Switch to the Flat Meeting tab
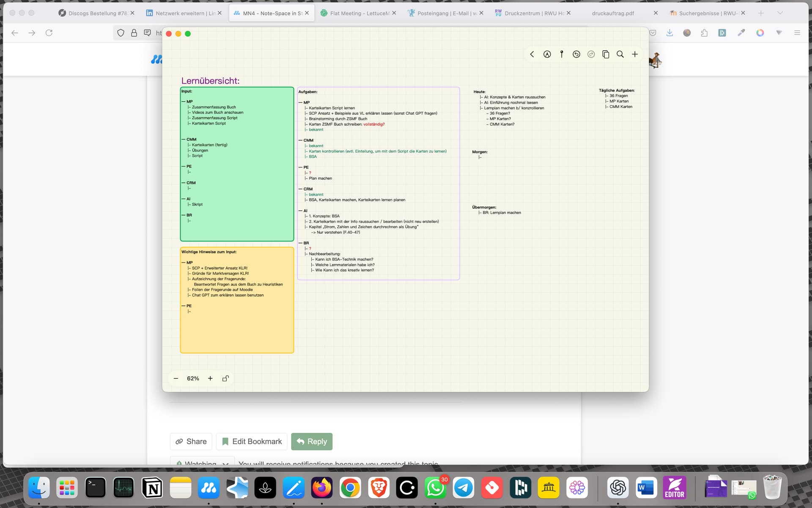Screen dimensions: 812x508 click(358, 13)
